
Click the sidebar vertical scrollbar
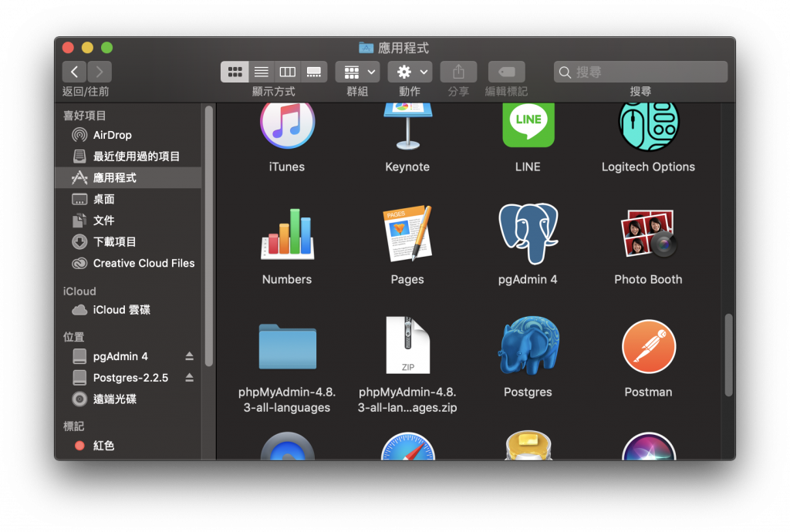tap(208, 237)
